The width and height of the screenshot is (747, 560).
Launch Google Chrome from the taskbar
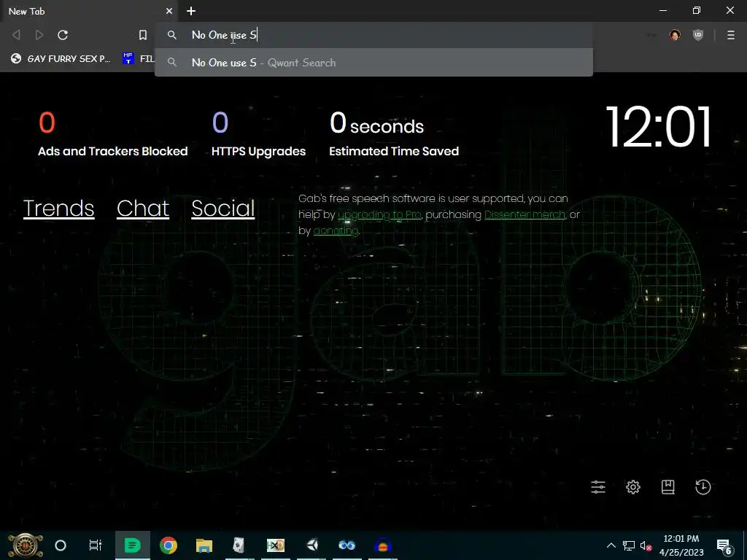[x=169, y=545]
